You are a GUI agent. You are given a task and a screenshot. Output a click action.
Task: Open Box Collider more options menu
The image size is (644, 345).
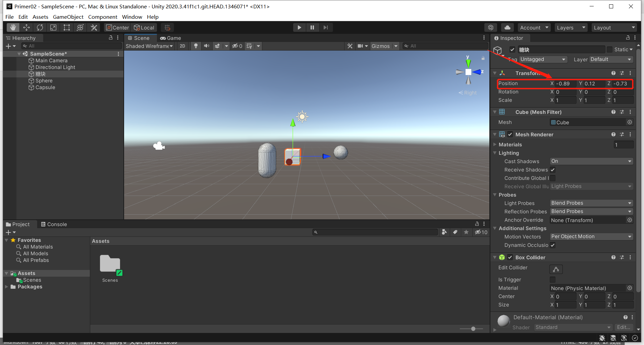630,257
